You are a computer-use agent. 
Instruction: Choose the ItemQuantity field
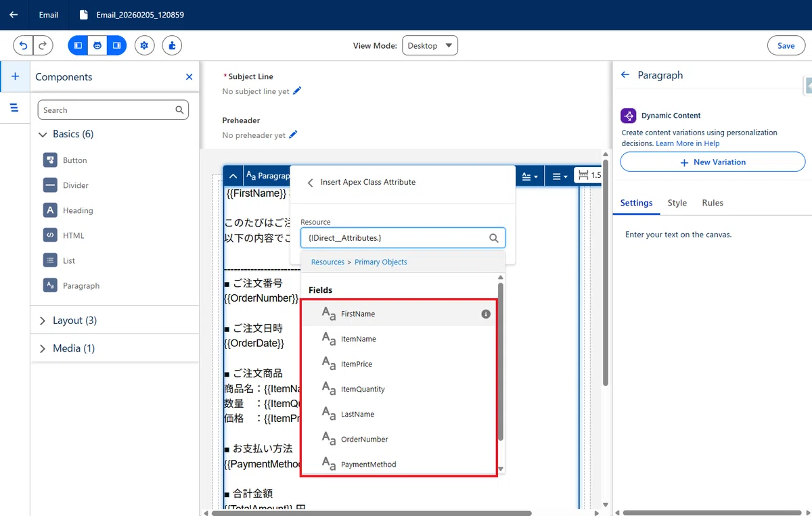pyautogui.click(x=399, y=389)
